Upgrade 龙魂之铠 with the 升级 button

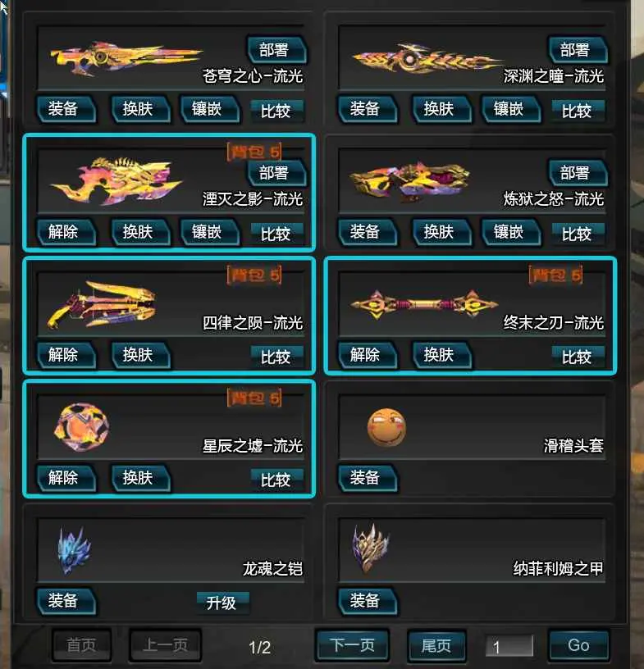pos(222,603)
